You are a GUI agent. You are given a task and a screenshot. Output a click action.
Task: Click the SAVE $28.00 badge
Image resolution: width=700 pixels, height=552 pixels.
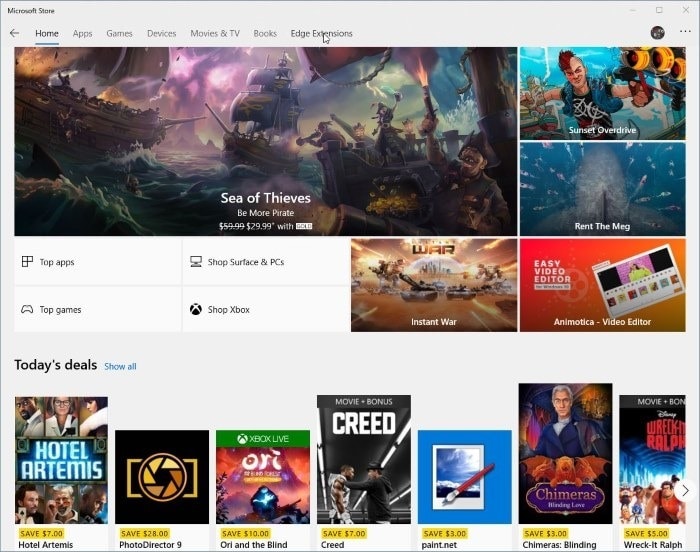click(x=145, y=533)
